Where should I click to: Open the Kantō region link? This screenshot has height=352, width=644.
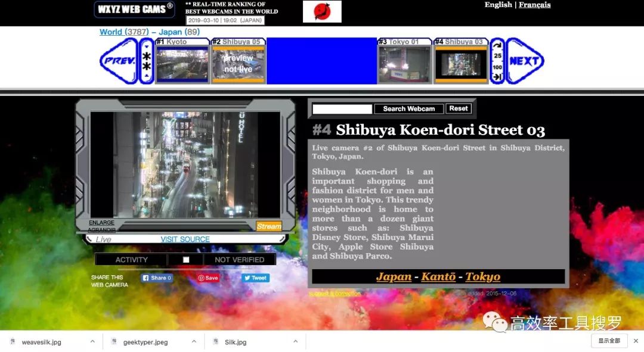click(x=438, y=276)
